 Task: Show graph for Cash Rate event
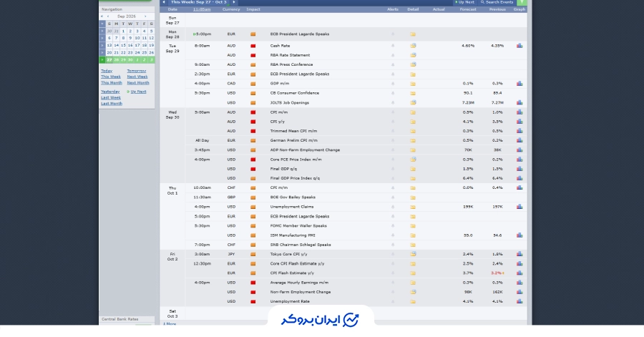click(519, 46)
